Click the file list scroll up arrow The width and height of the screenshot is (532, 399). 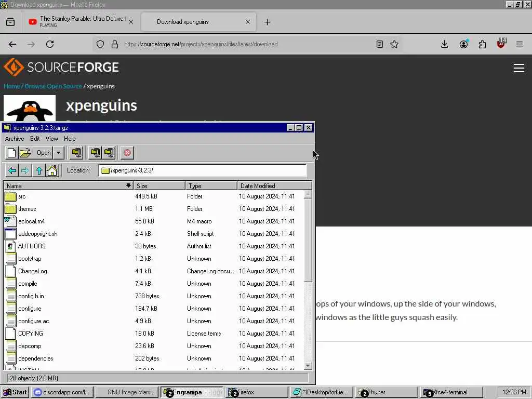pos(308,195)
